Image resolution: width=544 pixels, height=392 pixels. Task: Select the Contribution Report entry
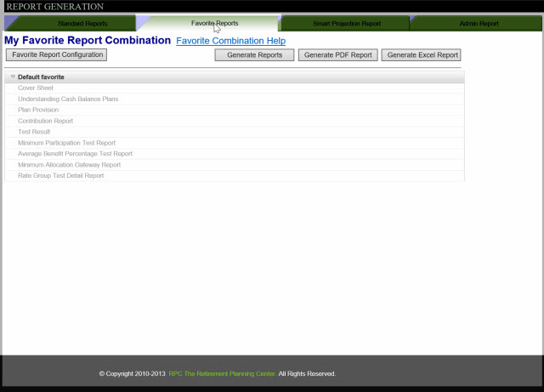[x=45, y=122]
